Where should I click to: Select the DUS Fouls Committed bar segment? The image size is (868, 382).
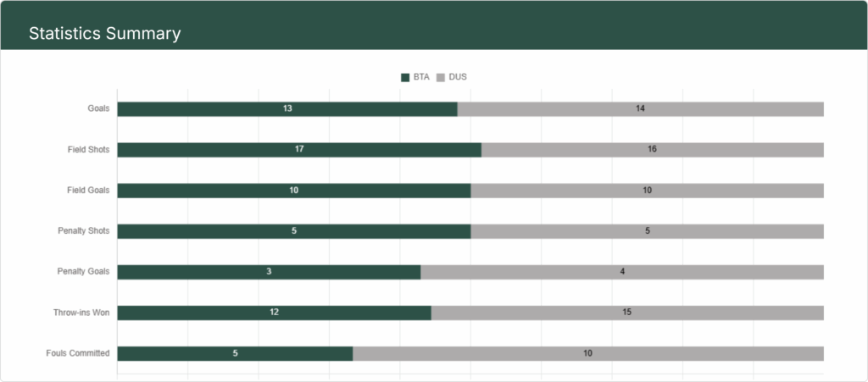tap(587, 353)
